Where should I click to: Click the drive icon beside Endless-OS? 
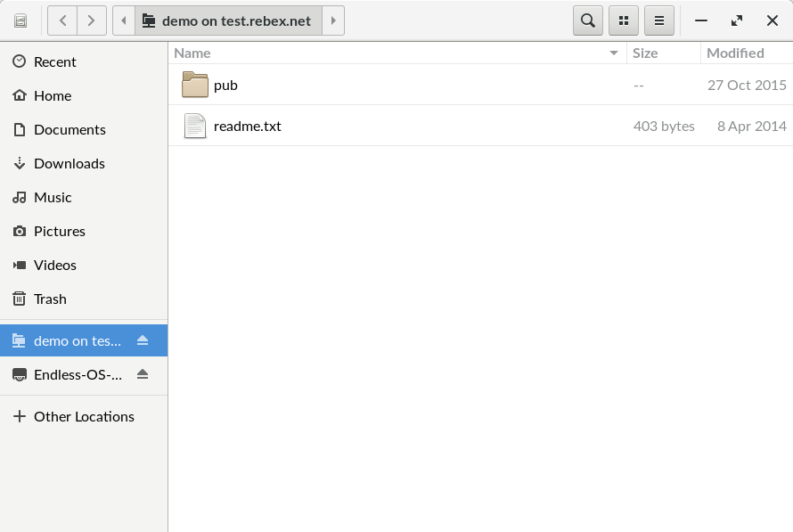pyautogui.click(x=20, y=374)
